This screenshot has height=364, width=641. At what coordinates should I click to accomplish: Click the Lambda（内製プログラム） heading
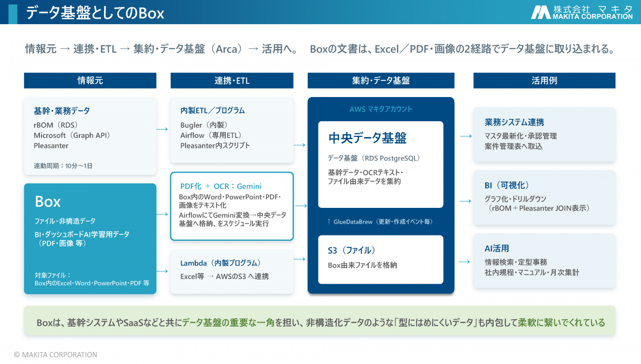220,263
